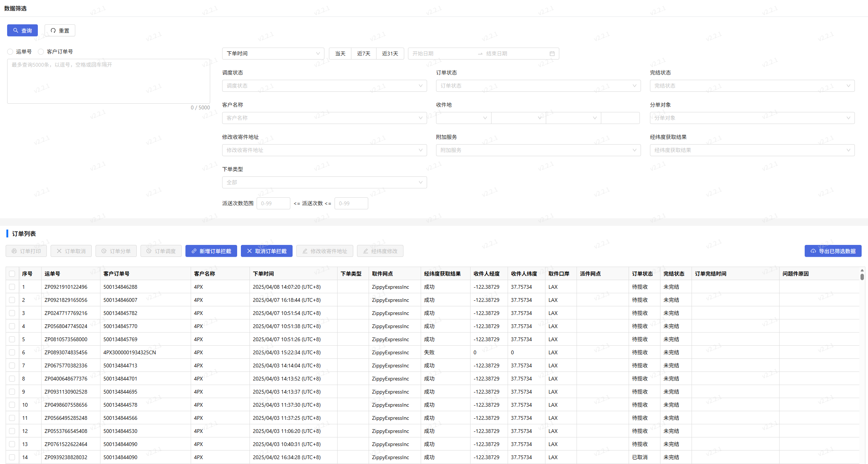
Task: Toggle the select-all header checkbox
Action: point(12,274)
